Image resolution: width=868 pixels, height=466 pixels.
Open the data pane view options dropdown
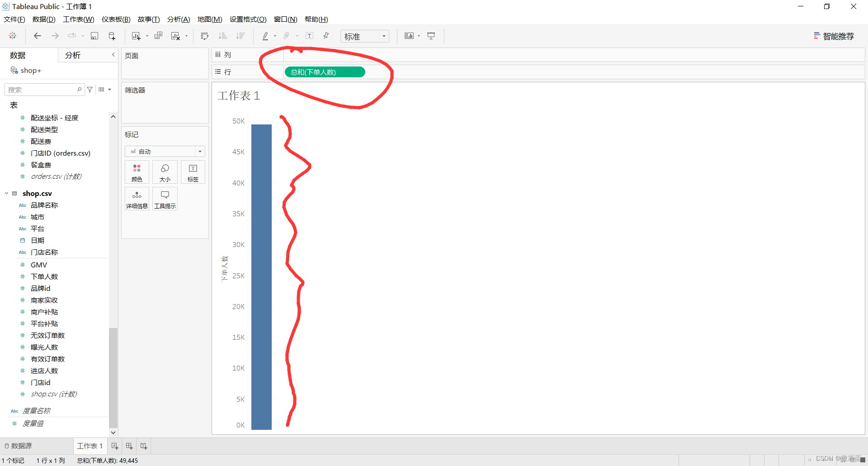coord(104,90)
